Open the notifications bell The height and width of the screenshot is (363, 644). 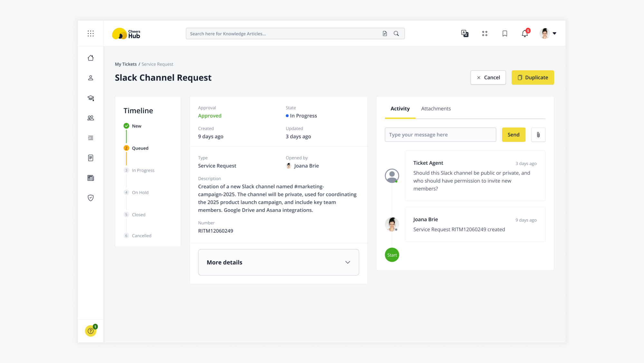pyautogui.click(x=525, y=34)
